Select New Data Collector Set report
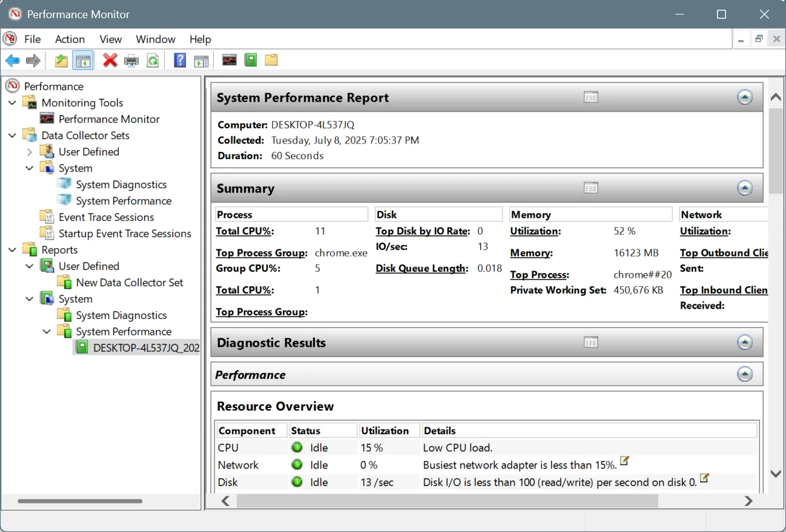This screenshot has height=532, width=786. pos(130,283)
